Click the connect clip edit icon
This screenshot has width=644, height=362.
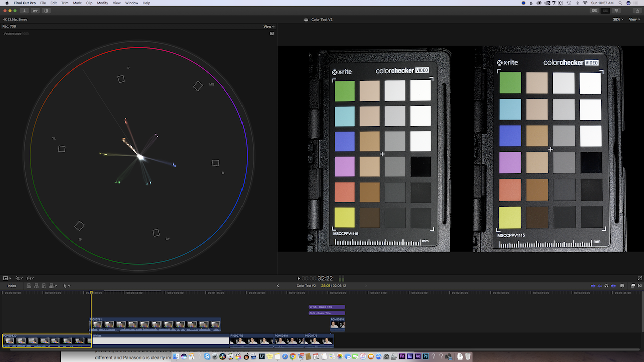click(x=29, y=286)
